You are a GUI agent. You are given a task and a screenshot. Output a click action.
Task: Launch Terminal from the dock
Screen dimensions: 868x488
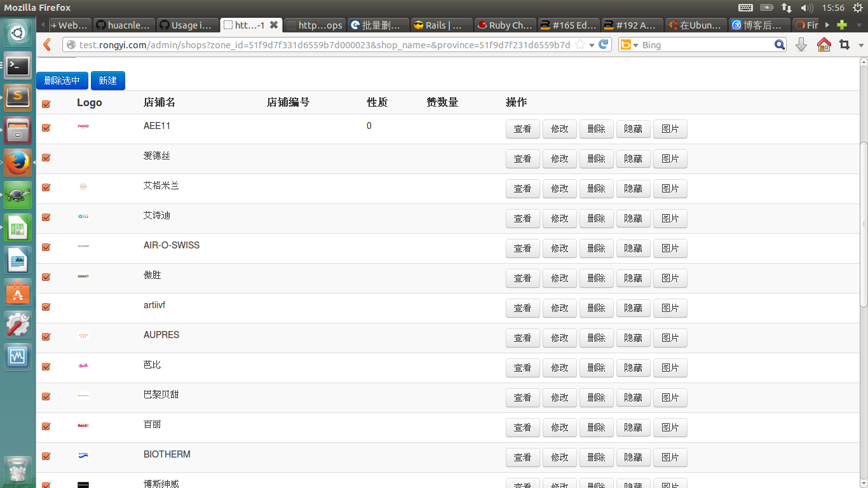click(18, 65)
